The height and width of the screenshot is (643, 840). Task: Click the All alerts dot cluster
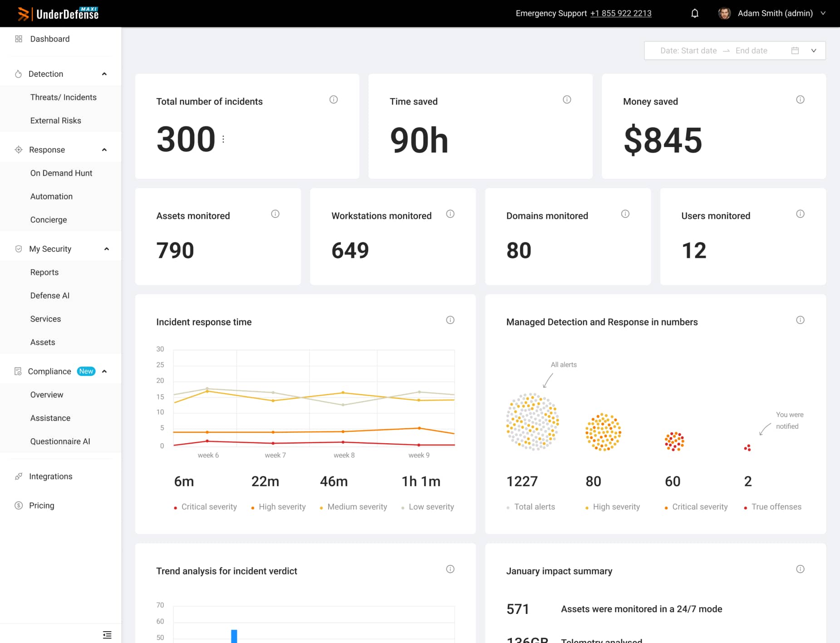[x=532, y=422]
